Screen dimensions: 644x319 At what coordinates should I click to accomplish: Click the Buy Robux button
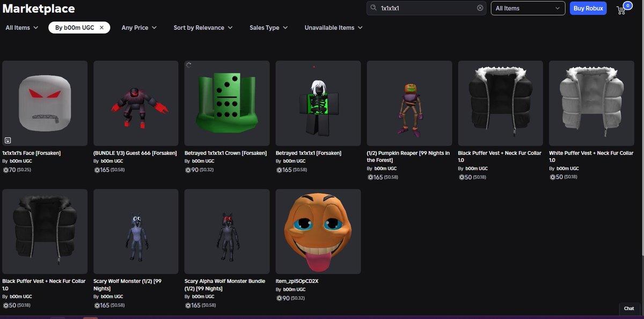pyautogui.click(x=588, y=8)
